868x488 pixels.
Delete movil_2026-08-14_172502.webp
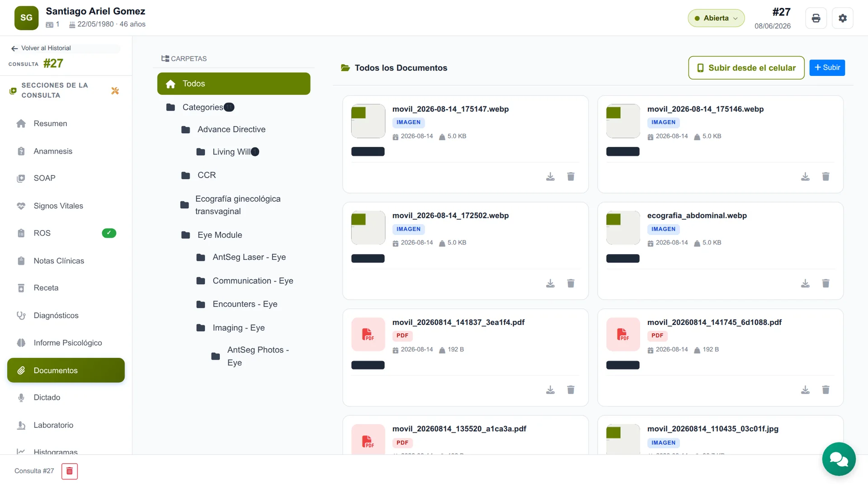point(571,283)
